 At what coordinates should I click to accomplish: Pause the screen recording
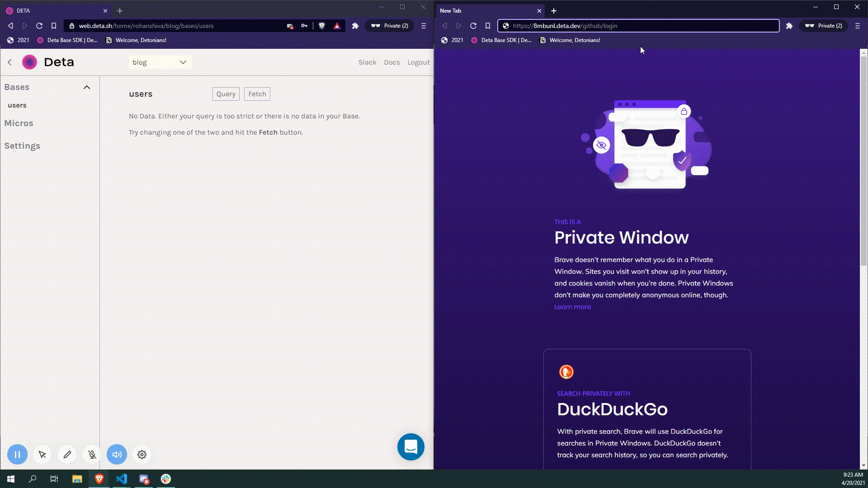[17, 455]
